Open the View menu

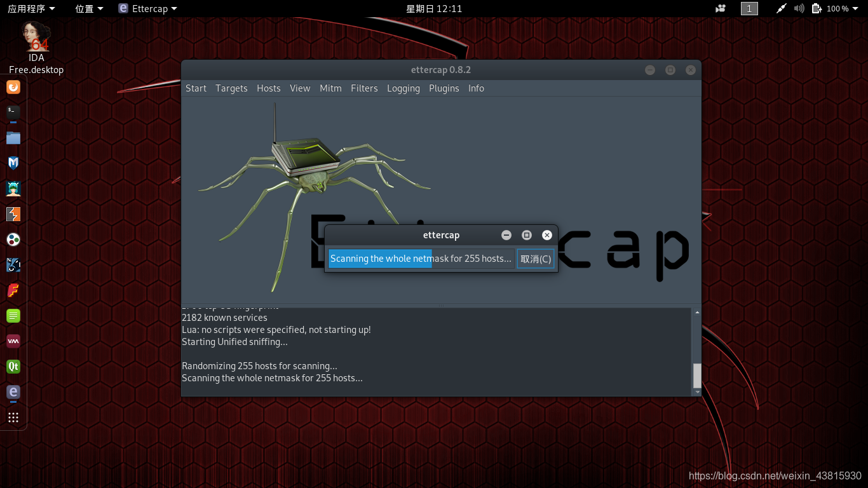[x=300, y=88]
